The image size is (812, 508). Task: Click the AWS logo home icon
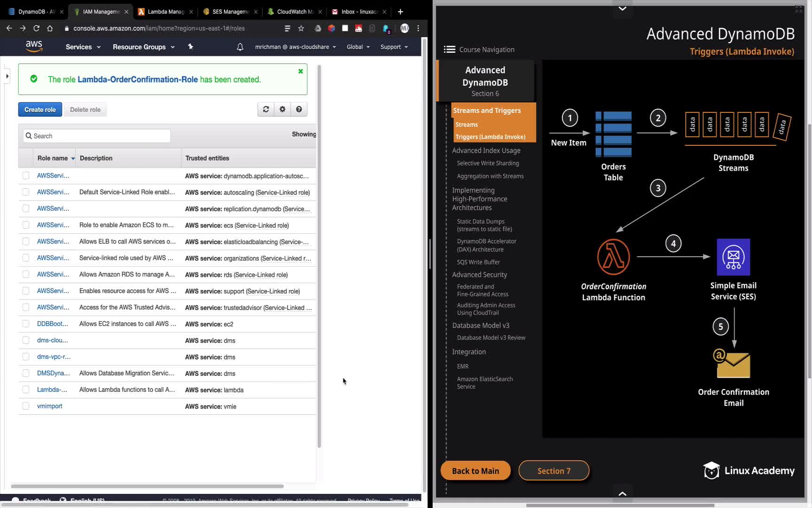click(x=34, y=46)
